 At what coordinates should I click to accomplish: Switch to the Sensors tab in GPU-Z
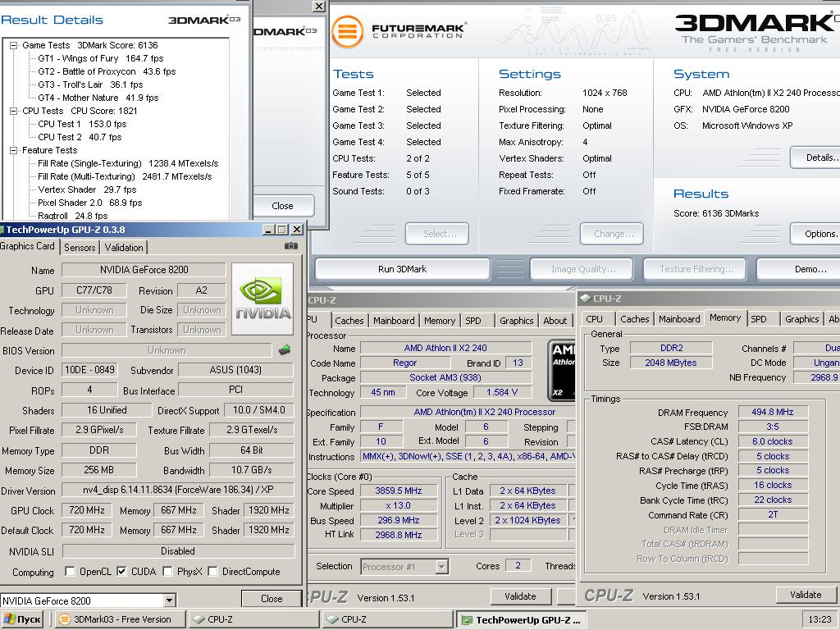pyautogui.click(x=80, y=247)
